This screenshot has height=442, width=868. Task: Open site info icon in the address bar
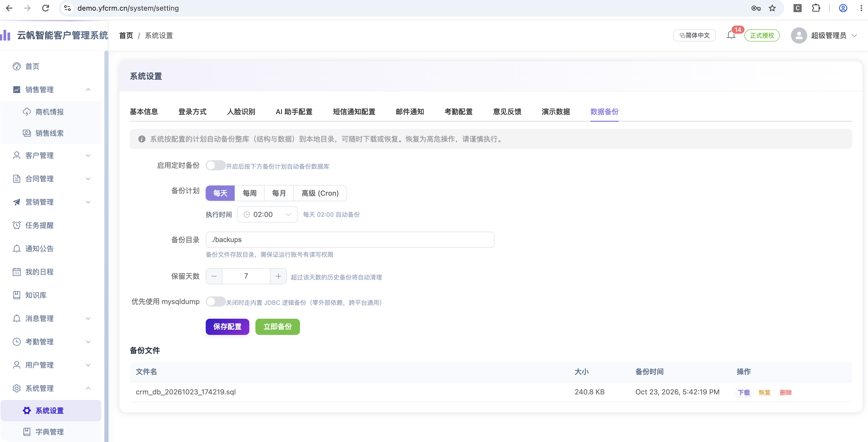[67, 8]
